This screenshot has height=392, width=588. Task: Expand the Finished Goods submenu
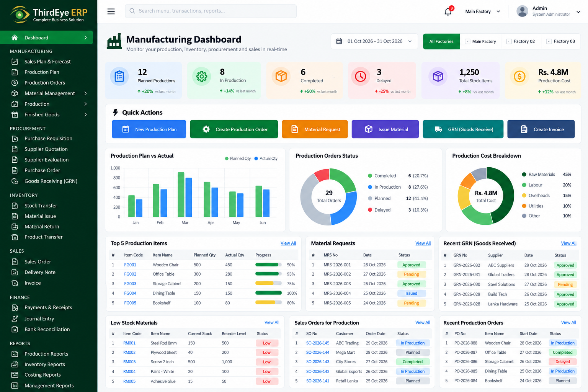(86, 115)
